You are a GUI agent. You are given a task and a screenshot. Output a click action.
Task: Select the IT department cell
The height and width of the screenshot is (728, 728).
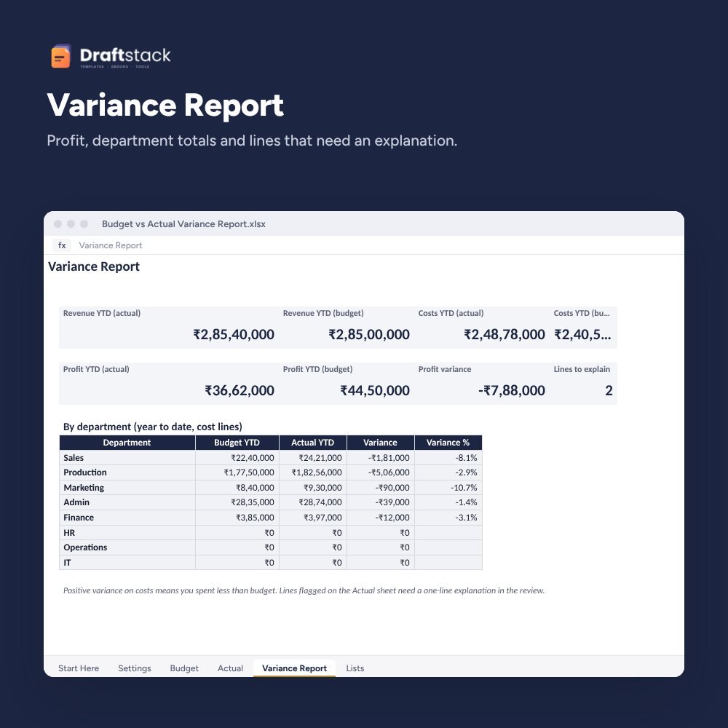coord(127,563)
